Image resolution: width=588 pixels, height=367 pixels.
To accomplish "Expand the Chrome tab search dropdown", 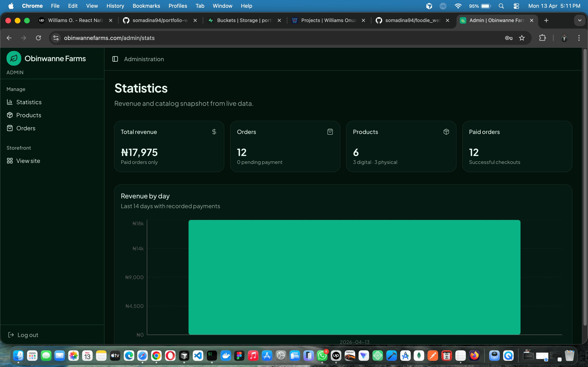I will point(580,20).
